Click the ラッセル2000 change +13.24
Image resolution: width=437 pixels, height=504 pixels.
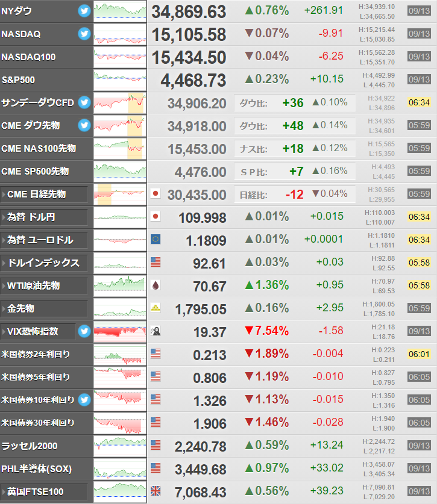click(x=327, y=445)
